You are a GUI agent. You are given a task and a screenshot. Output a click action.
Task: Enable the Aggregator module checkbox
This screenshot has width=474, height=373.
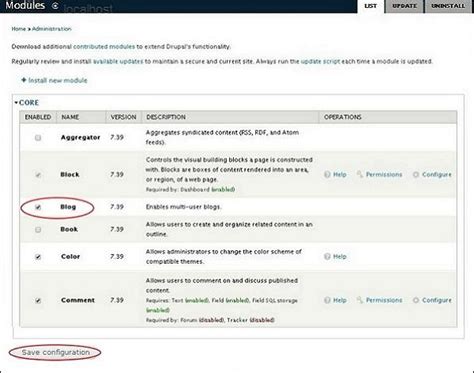tap(38, 137)
